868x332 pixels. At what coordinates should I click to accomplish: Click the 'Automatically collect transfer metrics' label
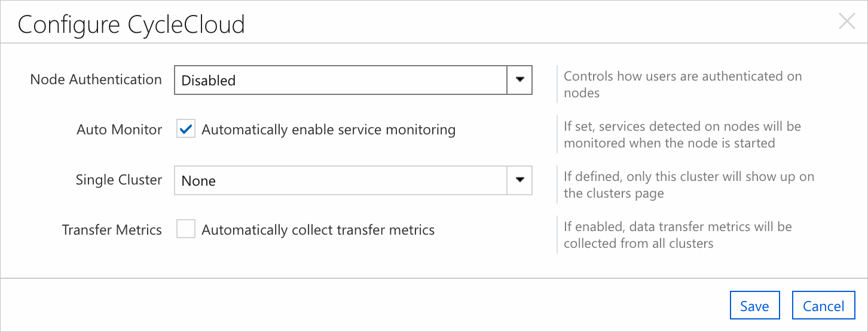point(318,230)
